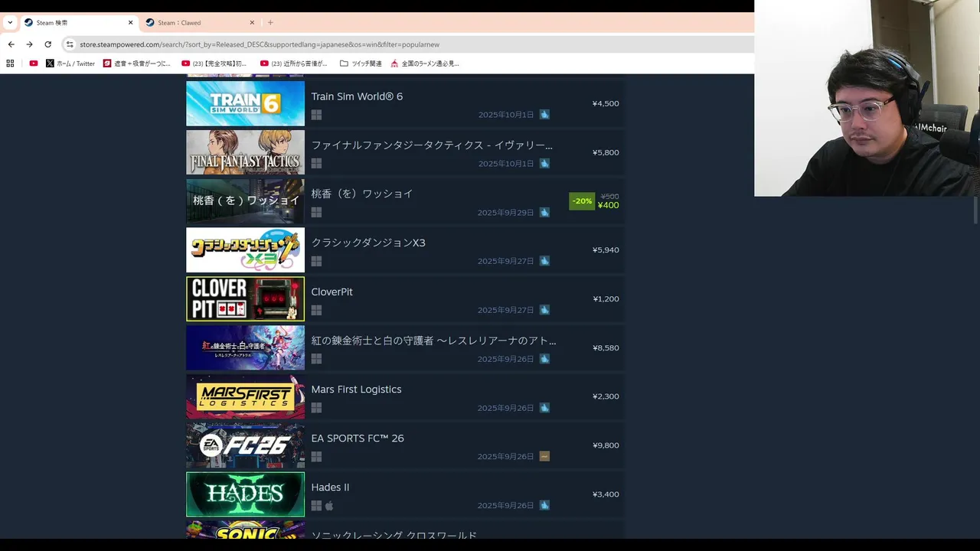Viewport: 980px width, 551px height.
Task: Click the page vertical scrollbar thumb
Action: point(975,209)
